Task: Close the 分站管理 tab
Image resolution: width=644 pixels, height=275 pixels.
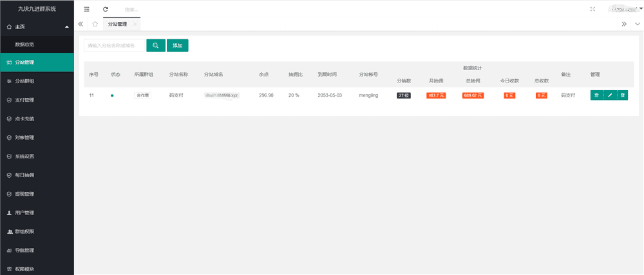Action: click(135, 24)
